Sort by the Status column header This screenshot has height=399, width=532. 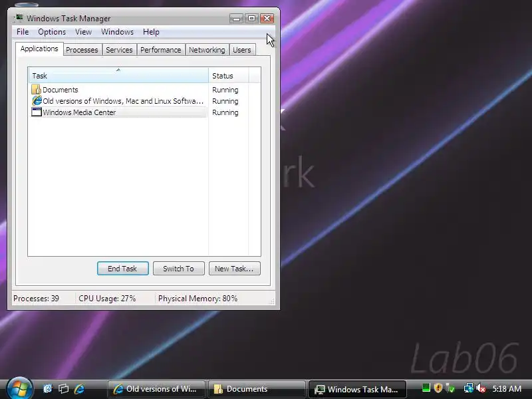229,75
